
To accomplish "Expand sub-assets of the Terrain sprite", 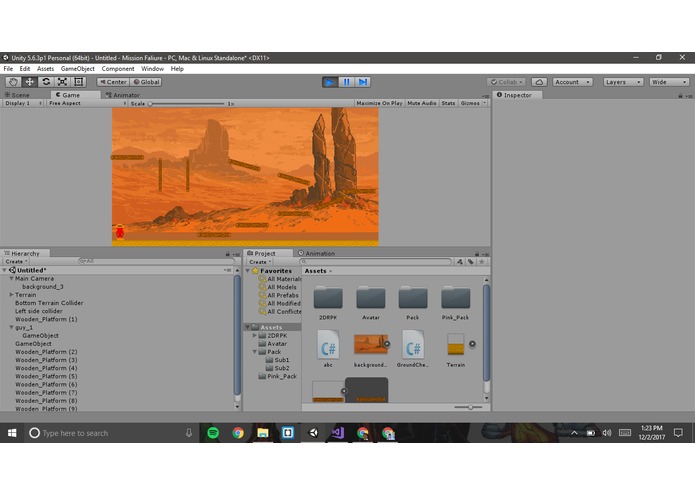I will click(x=472, y=344).
